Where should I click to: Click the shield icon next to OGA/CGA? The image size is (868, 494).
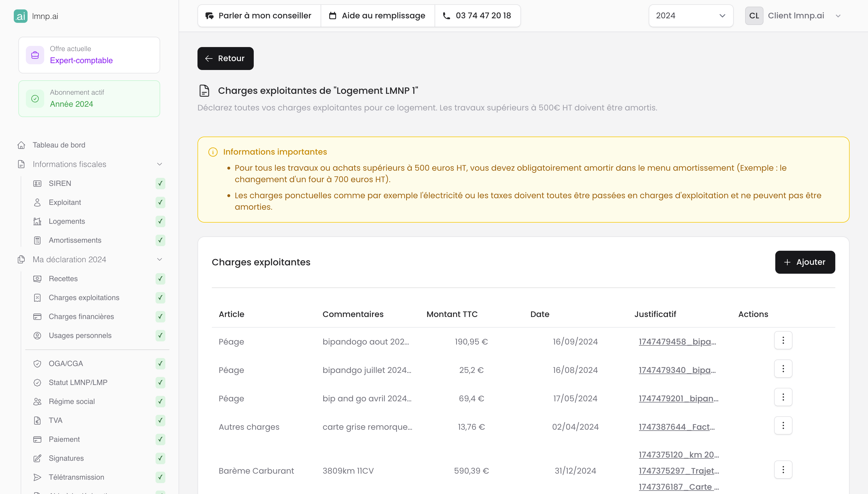coord(38,363)
